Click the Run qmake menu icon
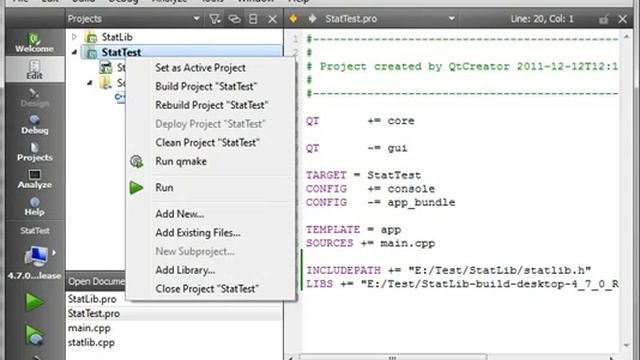This screenshot has width=640, height=360. point(136,162)
